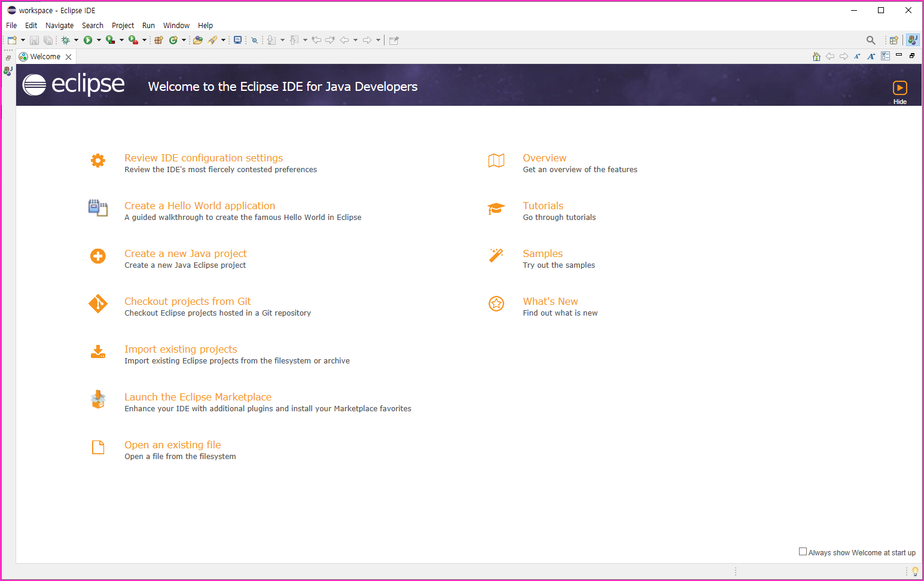The height and width of the screenshot is (581, 924).
Task: Open Import existing projects link
Action: (x=181, y=349)
